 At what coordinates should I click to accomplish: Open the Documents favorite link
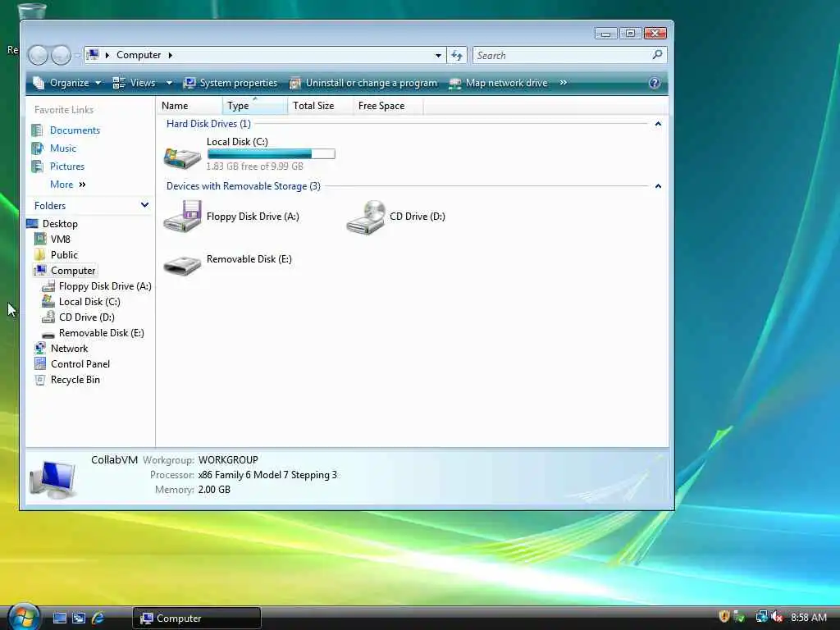point(75,130)
